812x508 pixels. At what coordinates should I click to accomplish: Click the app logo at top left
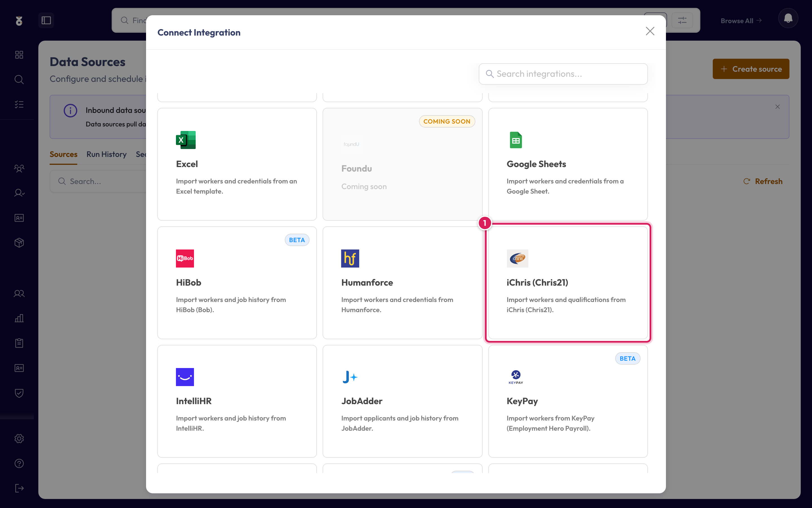19,21
